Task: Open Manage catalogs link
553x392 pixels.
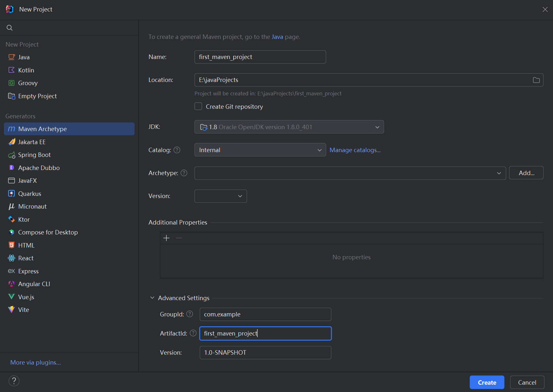Action: point(355,150)
